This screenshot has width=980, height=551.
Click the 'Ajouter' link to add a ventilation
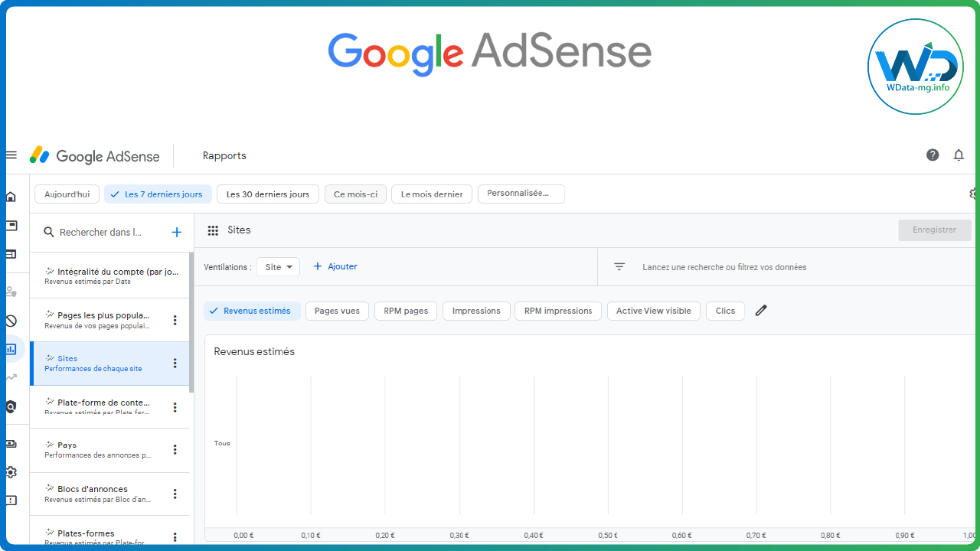335,266
